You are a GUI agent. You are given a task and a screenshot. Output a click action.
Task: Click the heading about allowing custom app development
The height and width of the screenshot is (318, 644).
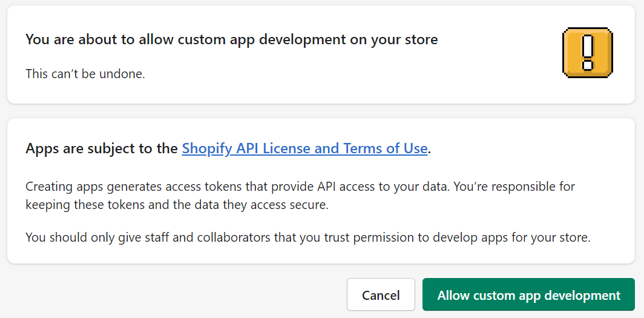[x=232, y=39]
